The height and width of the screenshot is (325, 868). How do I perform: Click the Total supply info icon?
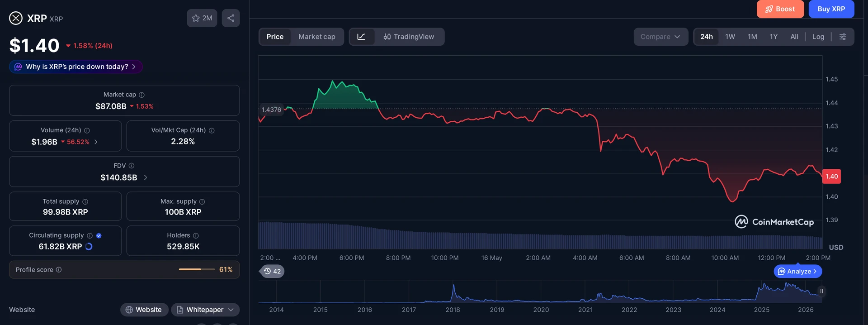85,201
